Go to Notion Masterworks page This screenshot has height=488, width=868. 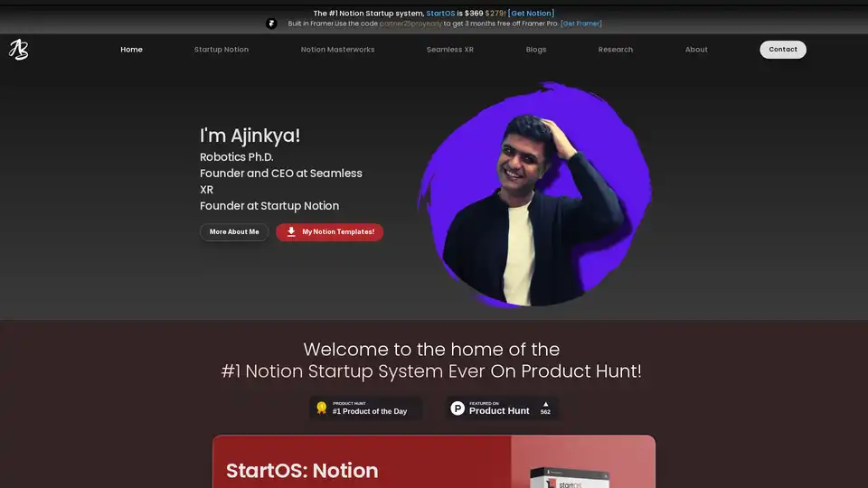pyautogui.click(x=337, y=49)
